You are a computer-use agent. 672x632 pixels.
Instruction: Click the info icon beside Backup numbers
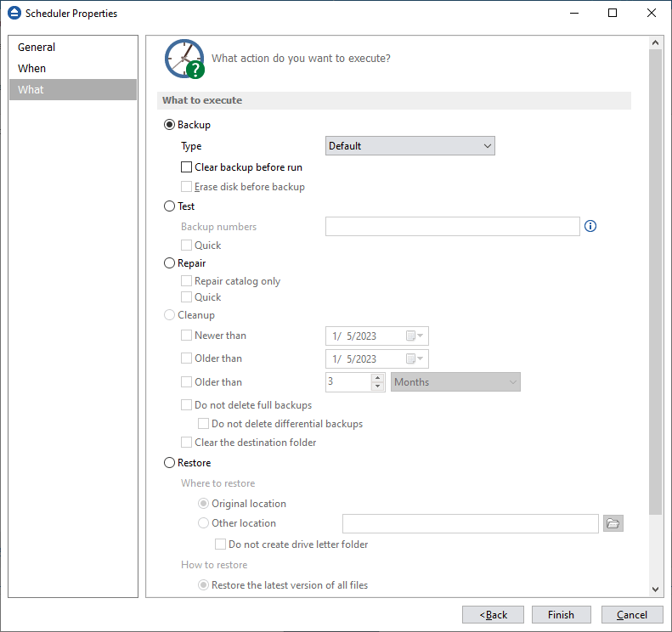tap(591, 226)
